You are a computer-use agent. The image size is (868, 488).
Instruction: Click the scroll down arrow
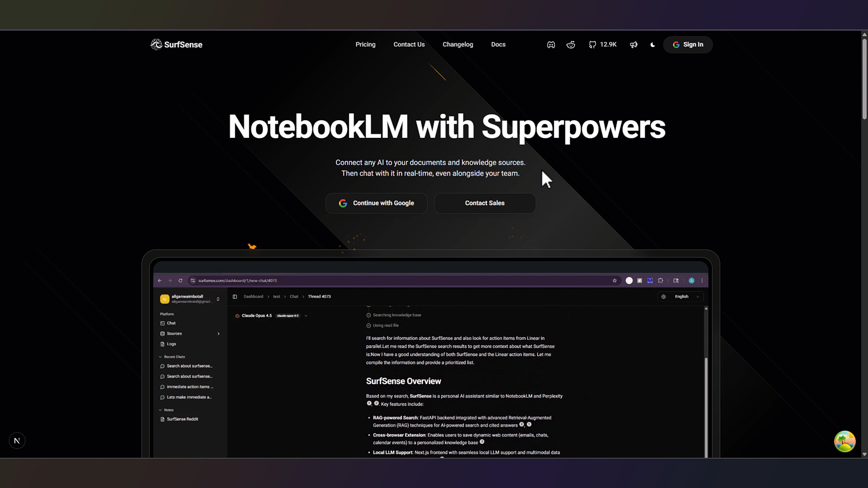tap(864, 455)
